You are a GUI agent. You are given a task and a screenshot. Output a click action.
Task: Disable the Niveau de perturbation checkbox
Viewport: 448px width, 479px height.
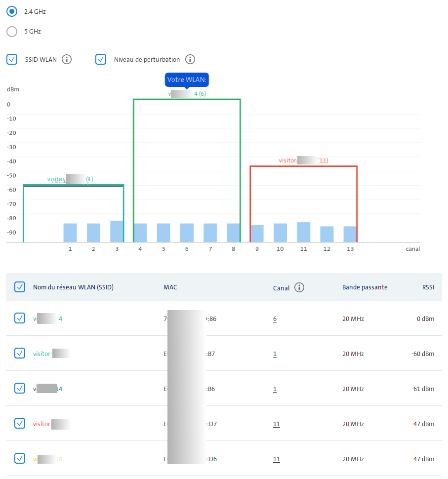tap(101, 60)
